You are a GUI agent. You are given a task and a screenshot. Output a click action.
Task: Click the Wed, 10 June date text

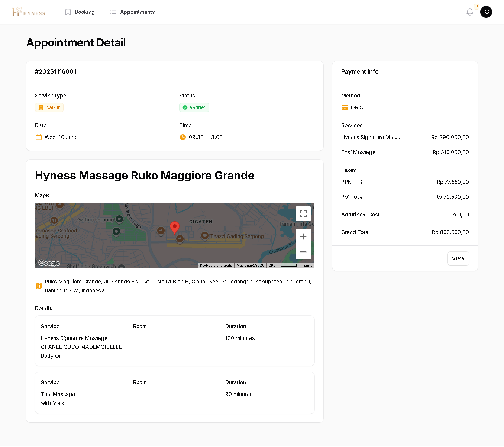coord(61,137)
